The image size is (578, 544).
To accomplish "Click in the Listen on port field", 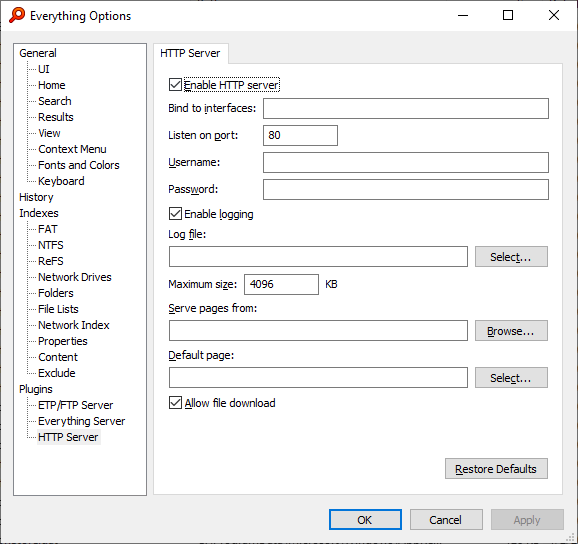I will (300, 135).
